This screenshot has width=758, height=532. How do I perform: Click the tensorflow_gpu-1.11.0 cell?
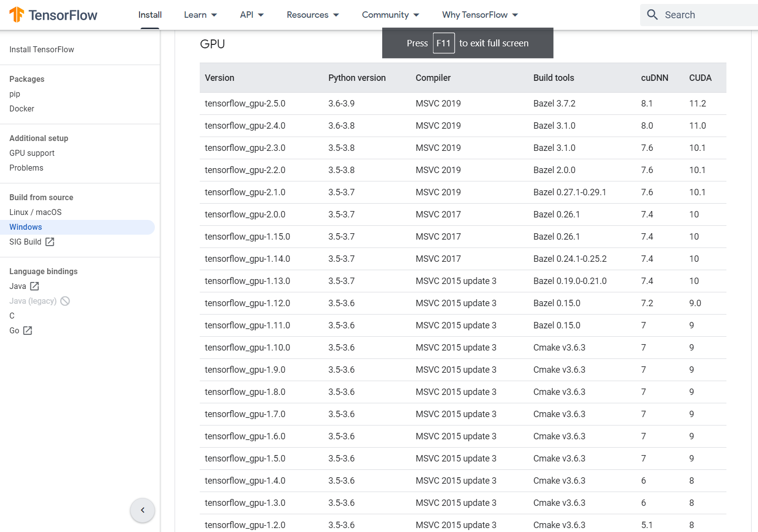248,325
